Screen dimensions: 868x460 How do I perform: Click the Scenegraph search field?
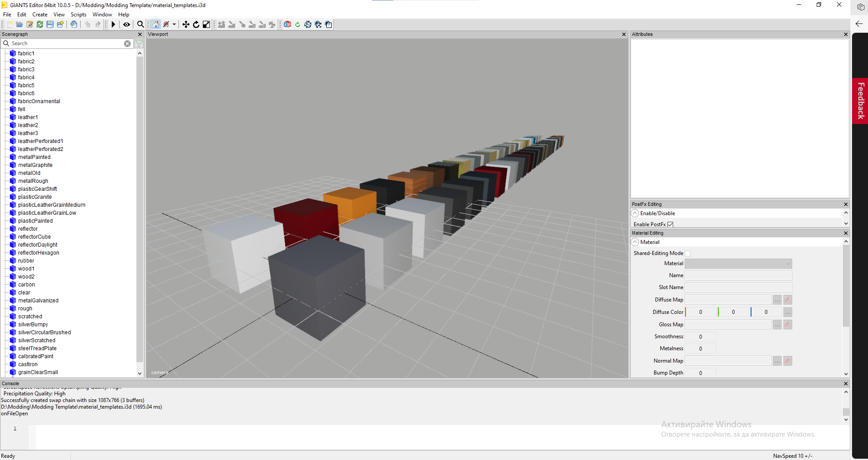tap(66, 43)
